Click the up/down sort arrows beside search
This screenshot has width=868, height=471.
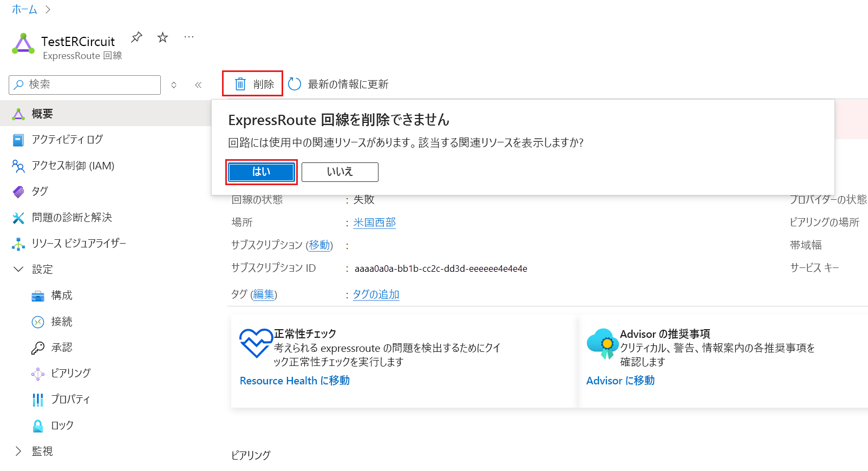(174, 85)
